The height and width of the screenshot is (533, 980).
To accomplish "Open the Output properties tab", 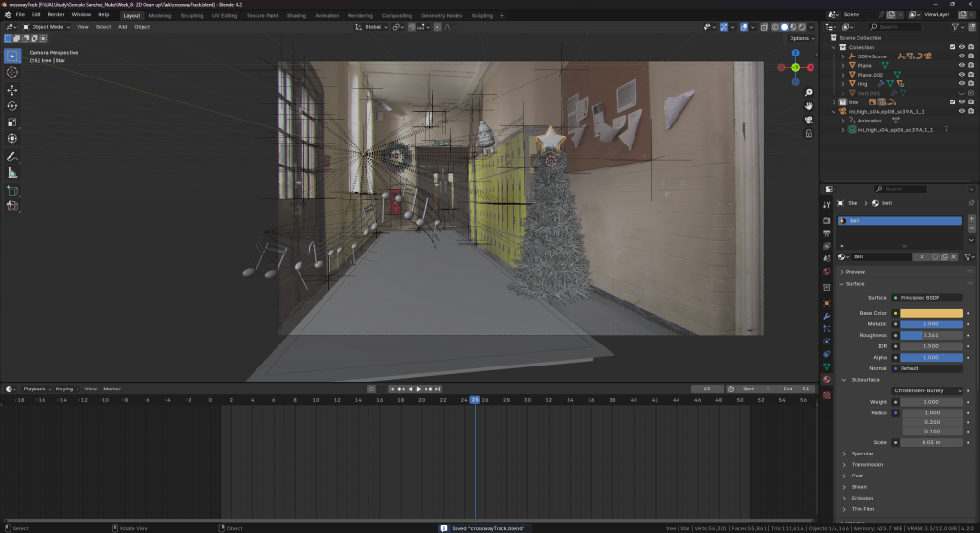I will [826, 233].
